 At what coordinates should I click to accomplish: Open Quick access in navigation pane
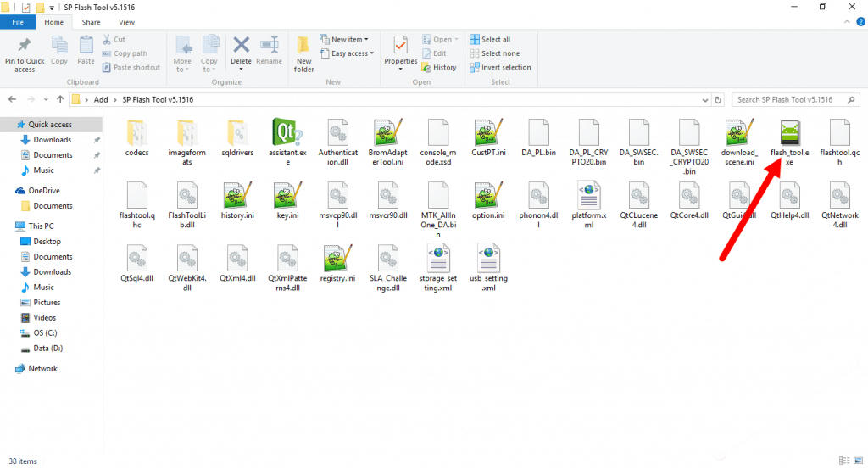pyautogui.click(x=50, y=124)
